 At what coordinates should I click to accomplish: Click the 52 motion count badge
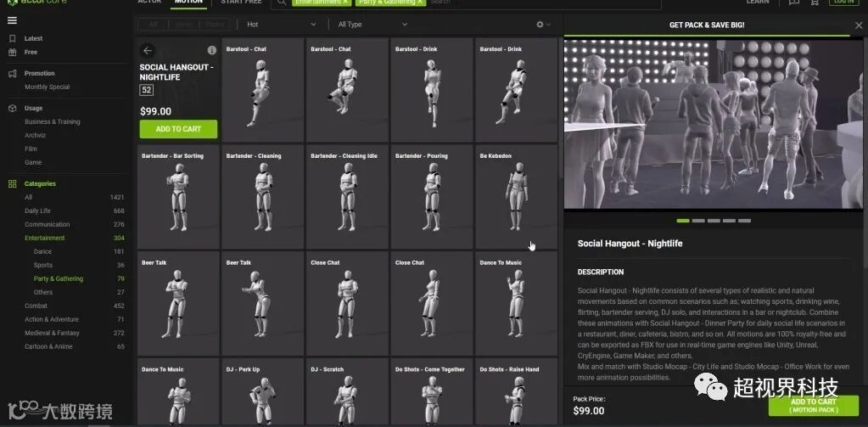147,90
